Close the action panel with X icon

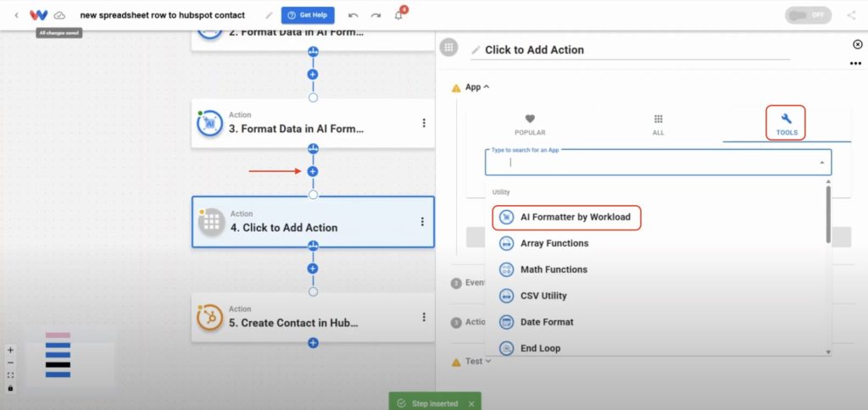(857, 44)
